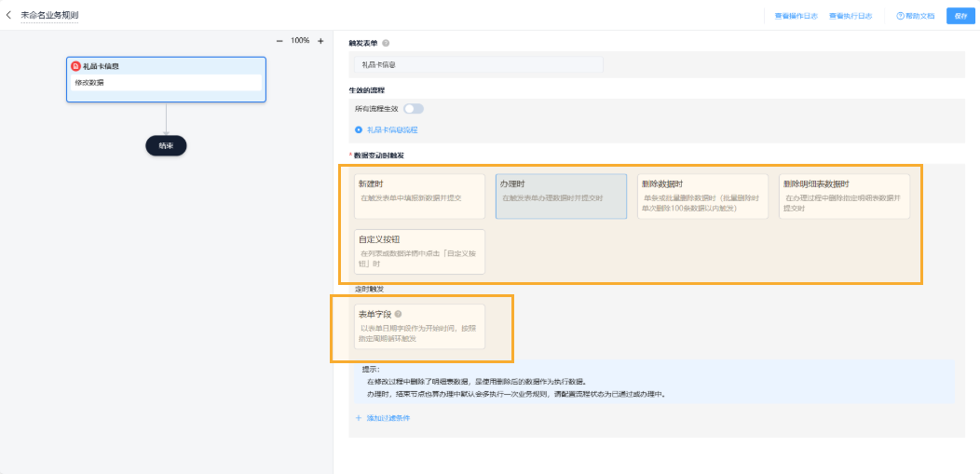Click the 礼品卡信息 node header title

(101, 65)
